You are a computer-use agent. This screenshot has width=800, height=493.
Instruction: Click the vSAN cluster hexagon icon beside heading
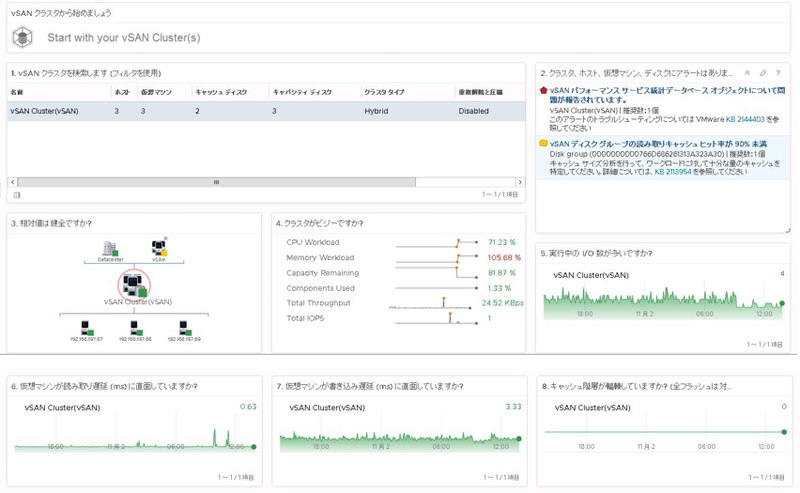[22, 37]
